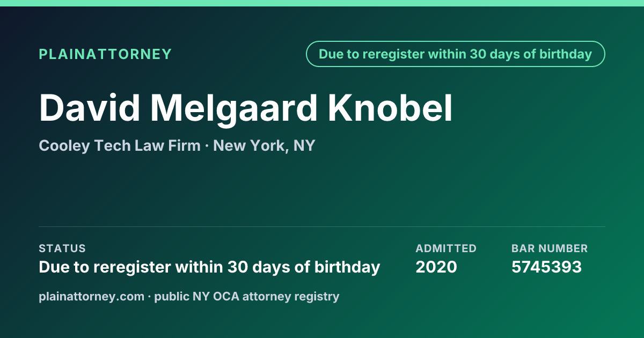Click the word Melgaard in the heading
Image resolution: width=644 pixels, height=338 pixels.
[233, 109]
